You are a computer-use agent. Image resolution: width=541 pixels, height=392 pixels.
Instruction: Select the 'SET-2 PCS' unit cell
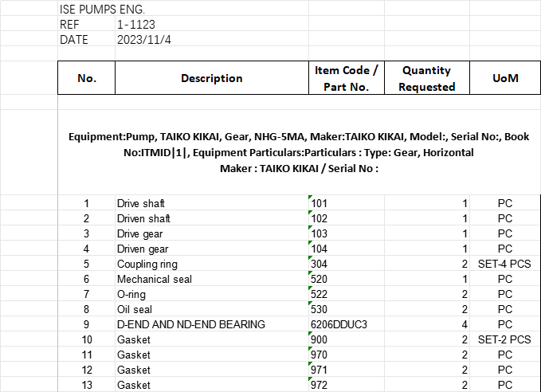[505, 339]
